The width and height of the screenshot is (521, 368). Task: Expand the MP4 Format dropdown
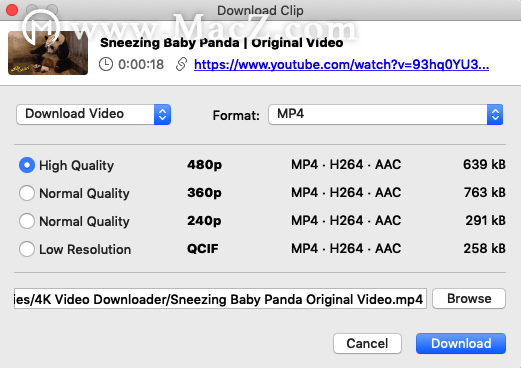point(386,114)
